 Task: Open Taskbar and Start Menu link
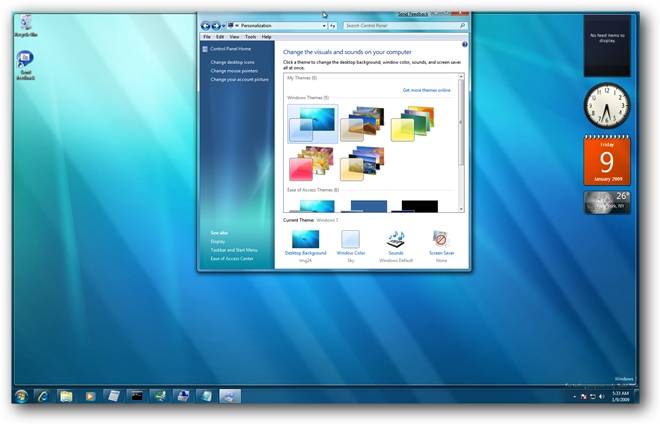pyautogui.click(x=234, y=250)
